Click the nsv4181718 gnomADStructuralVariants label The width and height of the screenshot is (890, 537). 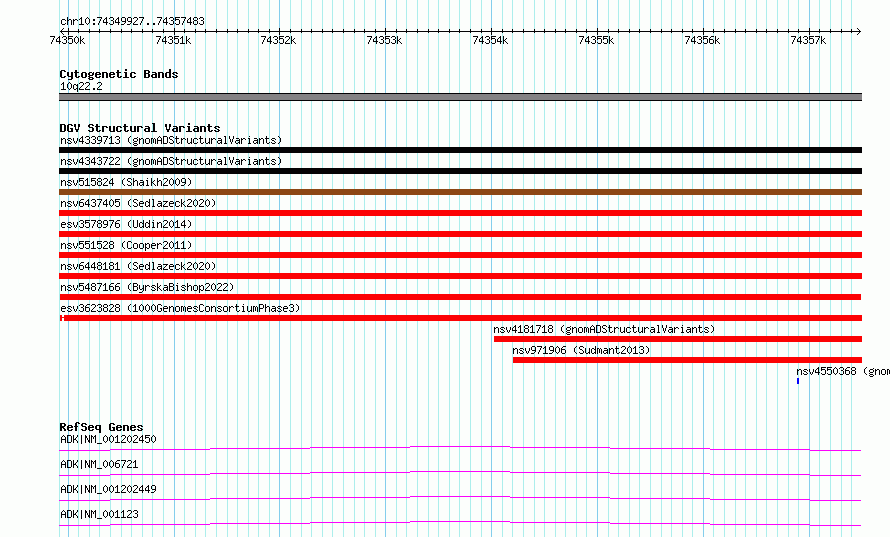604,329
